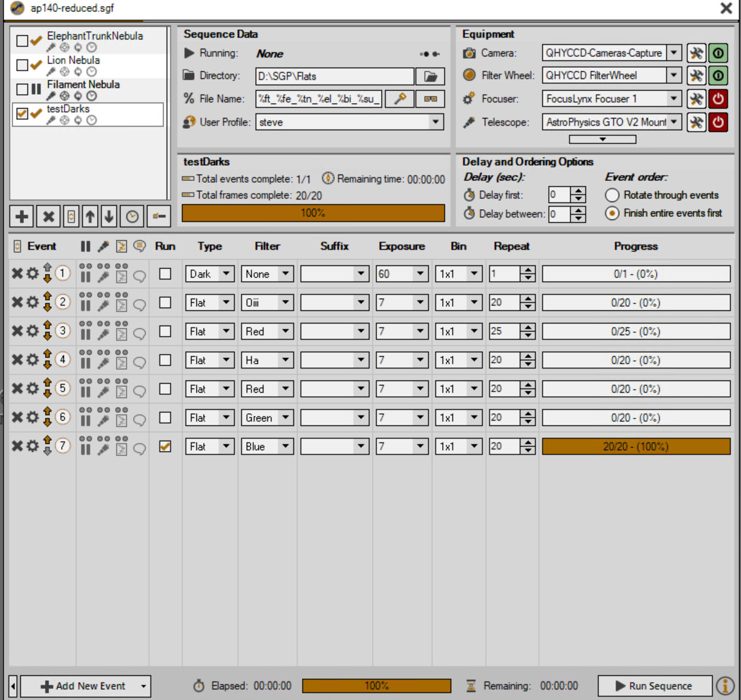Open Add New Event dropdown arrow
This screenshot has height=700, width=741.
[144, 686]
